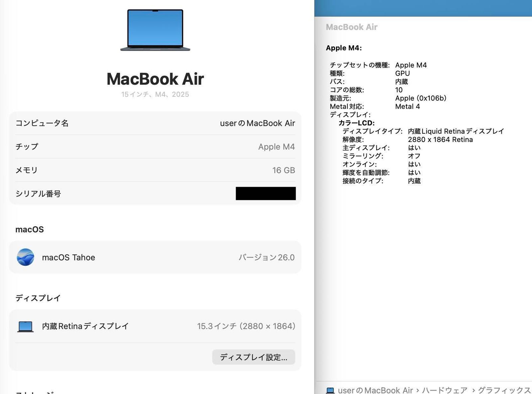Image resolution: width=532 pixels, height=394 pixels.
Task: Select the カラーLCD display entry
Action: click(357, 122)
